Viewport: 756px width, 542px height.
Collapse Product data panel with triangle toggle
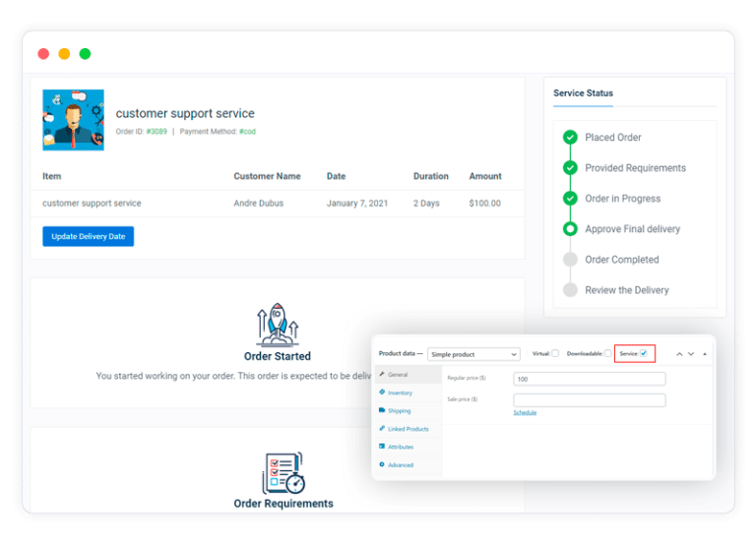tap(705, 354)
